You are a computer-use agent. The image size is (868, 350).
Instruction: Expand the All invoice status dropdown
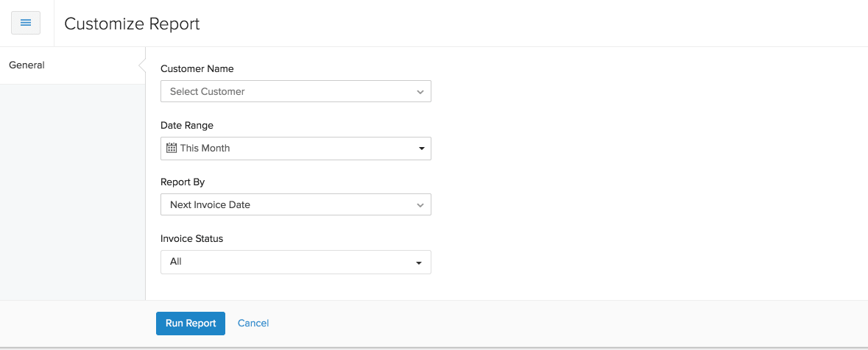pos(294,262)
